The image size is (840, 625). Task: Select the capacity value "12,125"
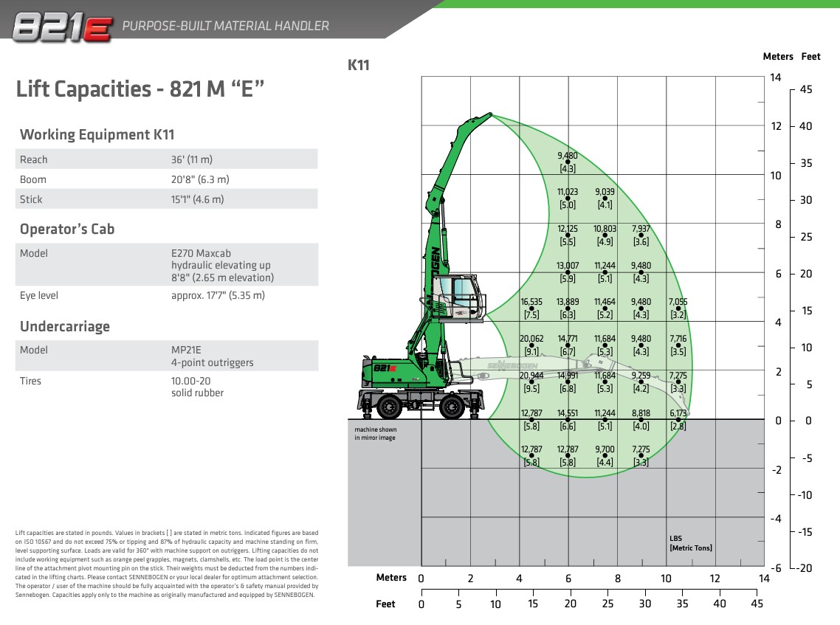[x=568, y=229]
